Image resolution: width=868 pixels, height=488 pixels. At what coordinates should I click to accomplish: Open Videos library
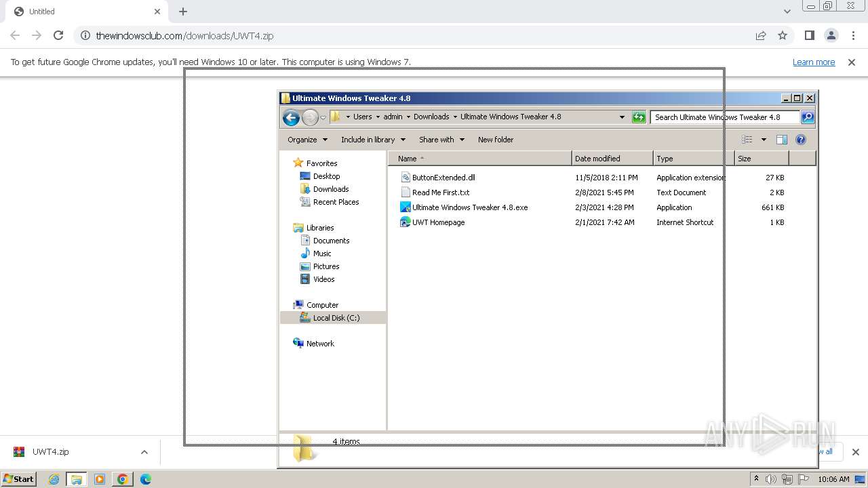323,279
